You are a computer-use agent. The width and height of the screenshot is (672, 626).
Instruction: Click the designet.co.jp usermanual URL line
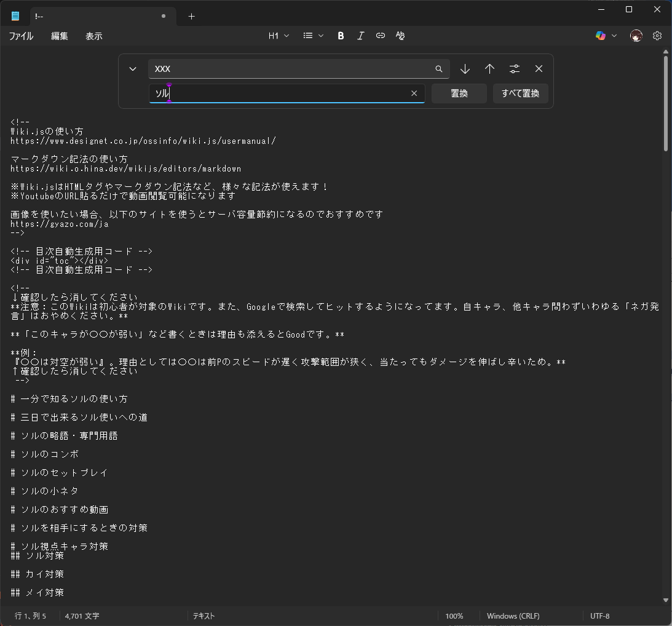pos(143,141)
